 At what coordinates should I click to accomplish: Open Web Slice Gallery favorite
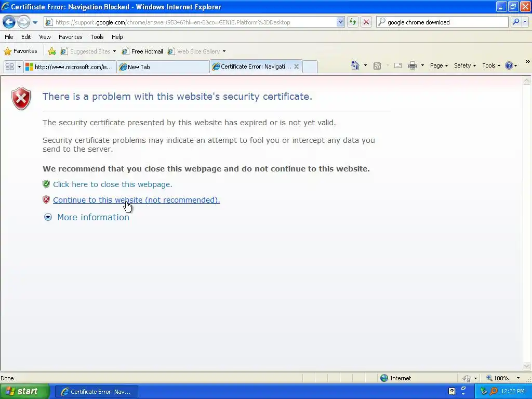point(194,51)
